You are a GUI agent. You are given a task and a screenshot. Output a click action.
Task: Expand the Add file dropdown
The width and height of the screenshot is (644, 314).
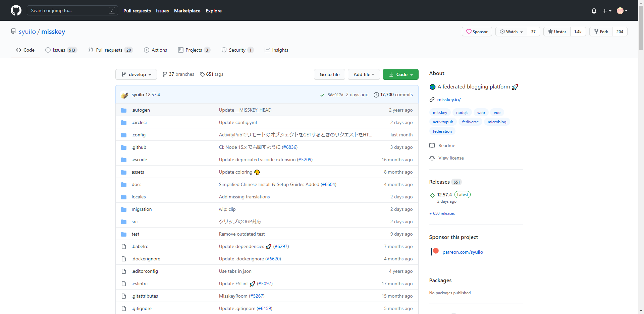pos(364,74)
